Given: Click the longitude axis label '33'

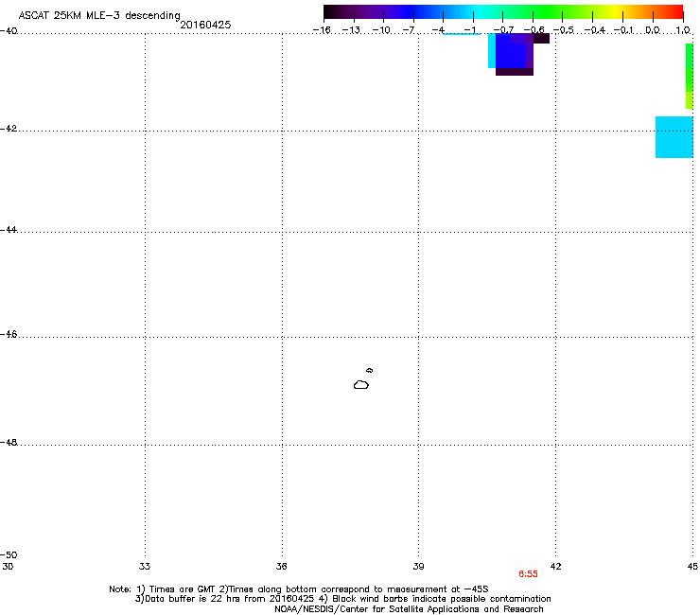Looking at the screenshot, I should pos(145,567).
